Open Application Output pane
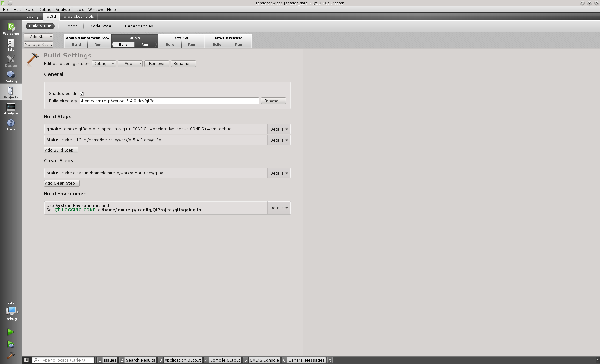 click(180, 360)
